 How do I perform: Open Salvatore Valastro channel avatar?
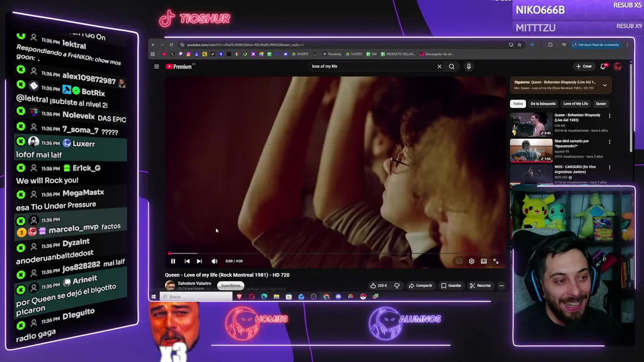pyautogui.click(x=170, y=286)
